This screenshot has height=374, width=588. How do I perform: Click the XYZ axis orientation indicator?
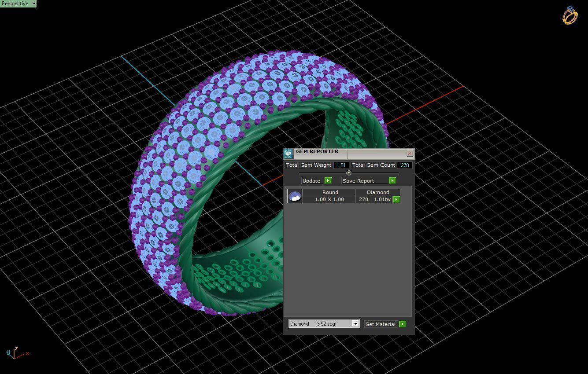17,353
